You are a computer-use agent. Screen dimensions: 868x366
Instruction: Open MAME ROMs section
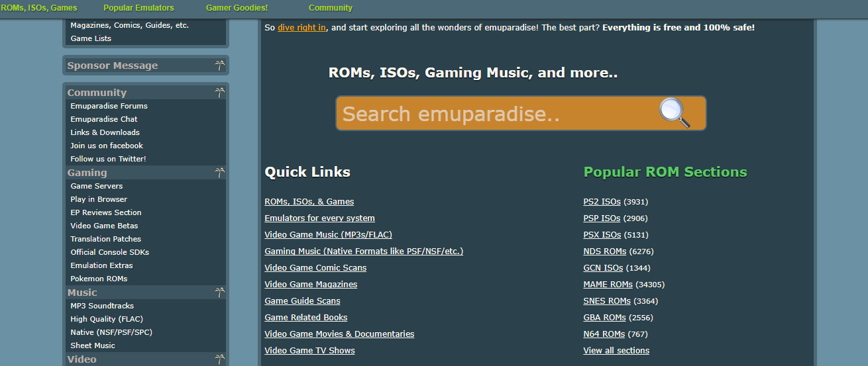click(x=608, y=285)
